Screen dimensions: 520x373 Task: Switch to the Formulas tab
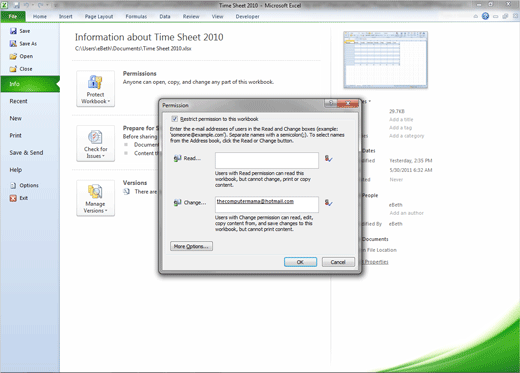point(136,16)
